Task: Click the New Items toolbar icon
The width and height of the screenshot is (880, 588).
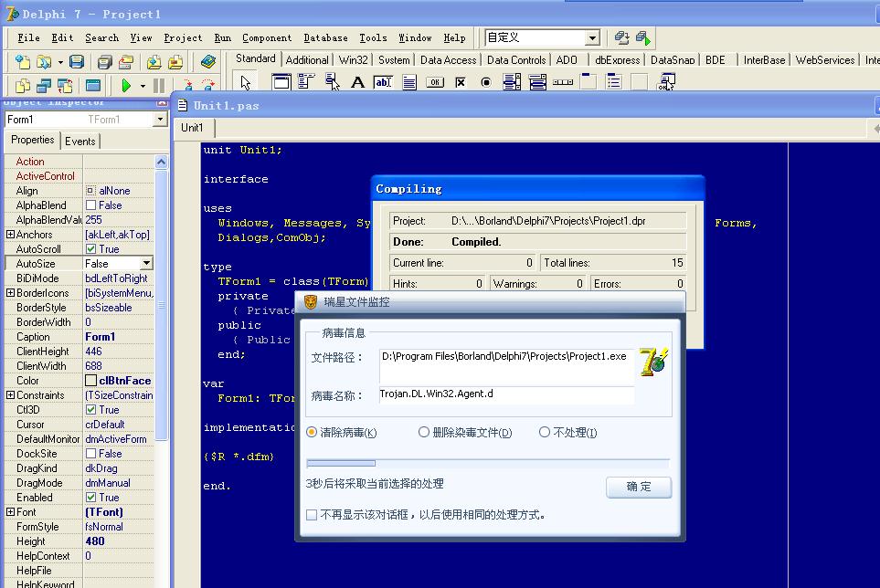Action: click(x=23, y=62)
